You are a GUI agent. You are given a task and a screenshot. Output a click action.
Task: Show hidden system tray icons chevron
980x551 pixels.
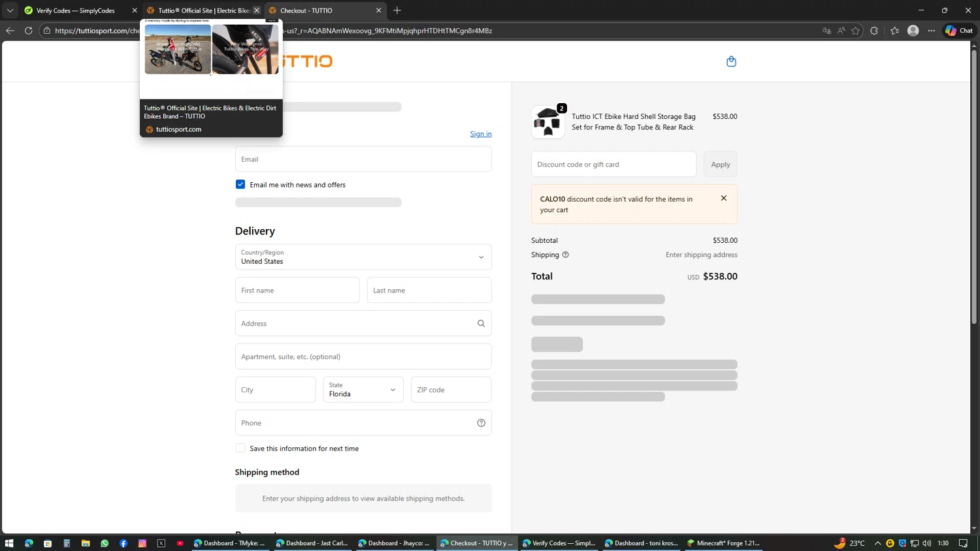click(877, 543)
